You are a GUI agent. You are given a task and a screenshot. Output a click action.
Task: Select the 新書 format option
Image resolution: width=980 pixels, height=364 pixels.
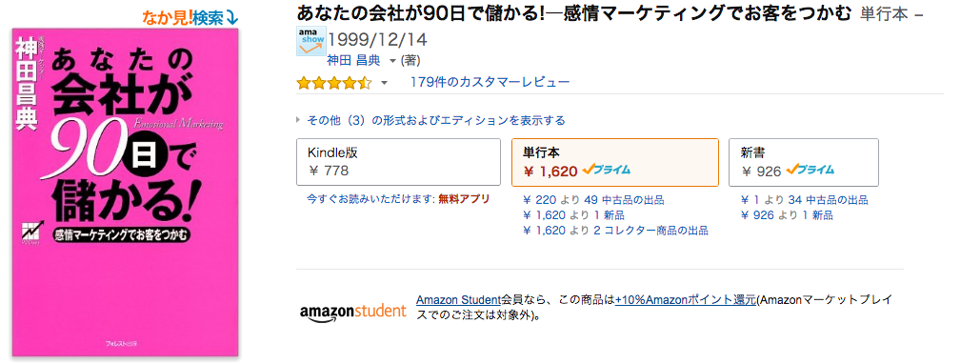point(804,162)
